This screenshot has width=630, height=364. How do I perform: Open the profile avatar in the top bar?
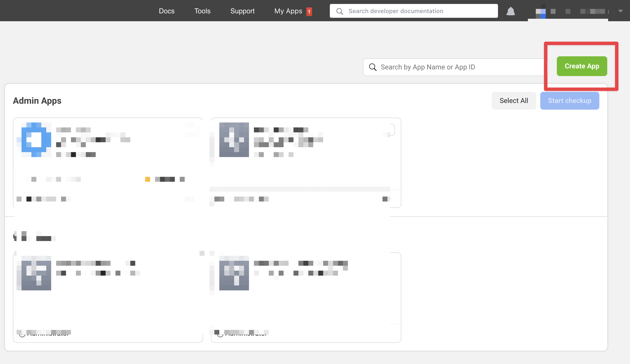pyautogui.click(x=540, y=12)
